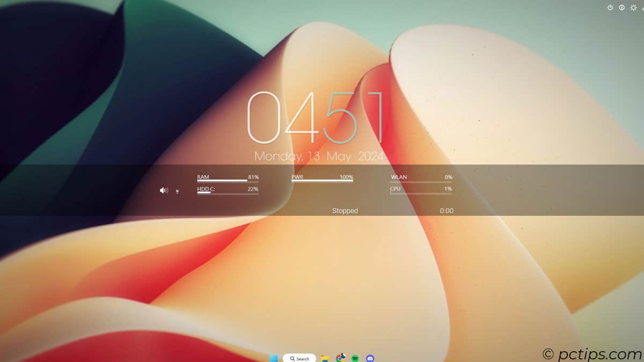Open Spotify from the taskbar
Image resolution: width=644 pixels, height=362 pixels.
point(355,358)
